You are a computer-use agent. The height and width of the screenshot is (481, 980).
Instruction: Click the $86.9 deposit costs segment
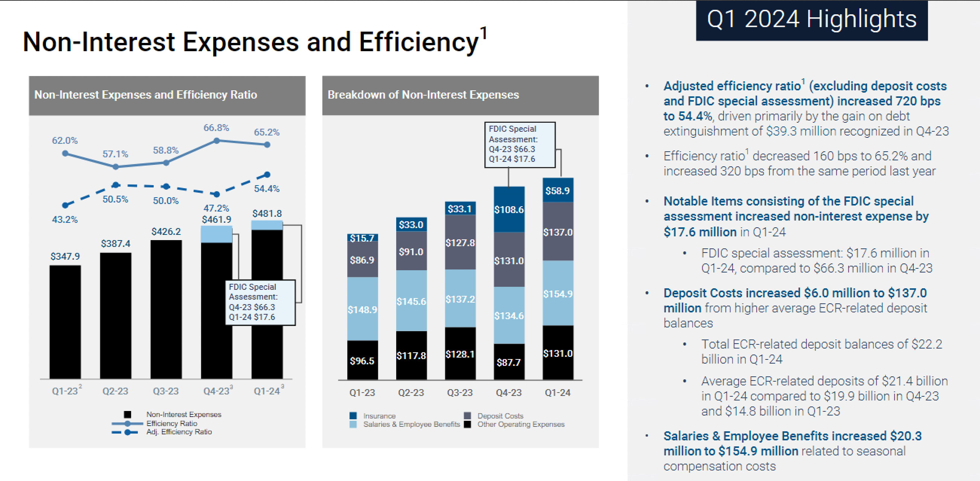tap(362, 260)
